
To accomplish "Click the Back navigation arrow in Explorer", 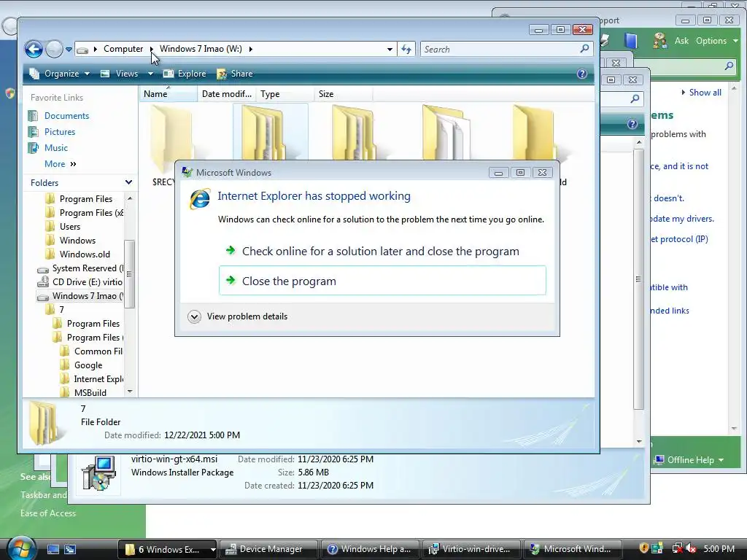I will (x=34, y=49).
